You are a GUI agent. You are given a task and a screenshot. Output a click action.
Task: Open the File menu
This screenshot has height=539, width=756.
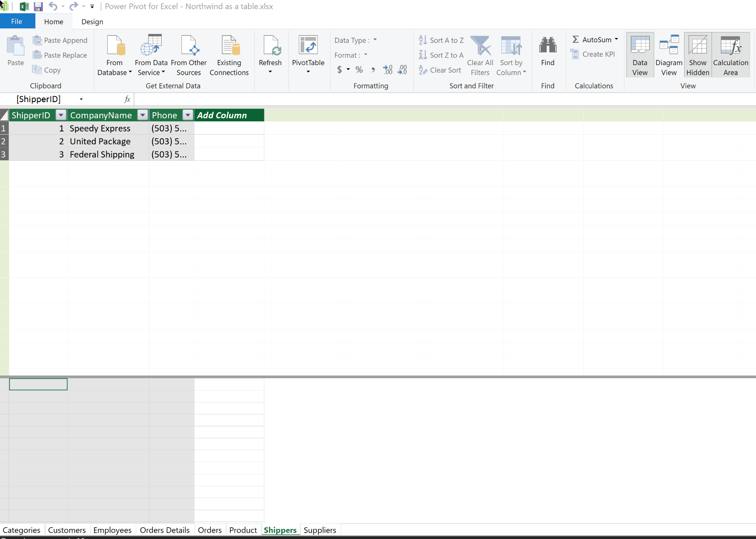[17, 22]
